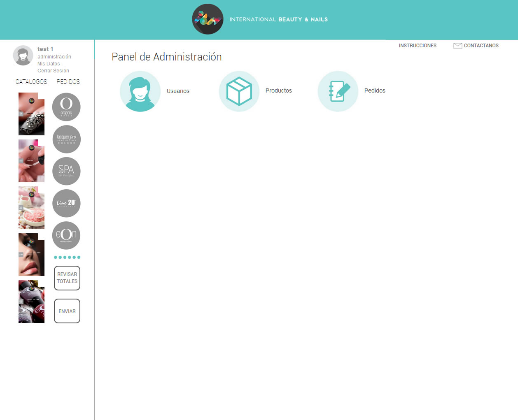
Task: Click the International Beauty & Nails logo
Action: pos(208,19)
